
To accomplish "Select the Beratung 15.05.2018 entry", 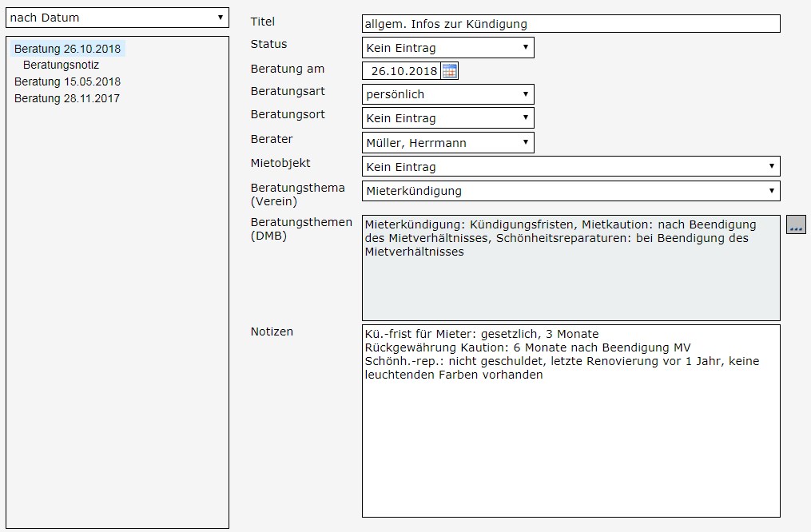I will [67, 81].
